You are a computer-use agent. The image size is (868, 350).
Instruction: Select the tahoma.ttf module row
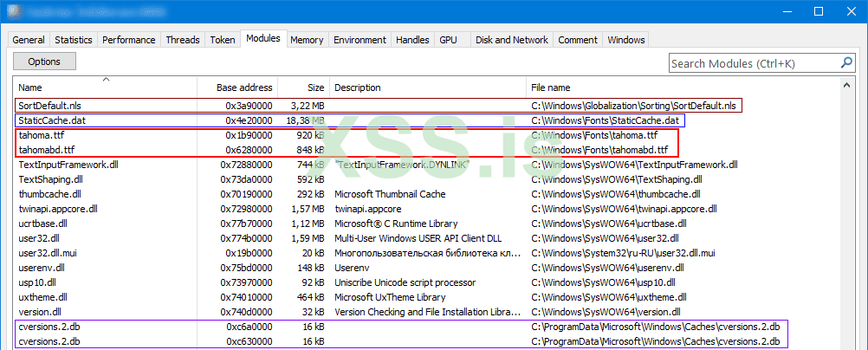[426, 134]
